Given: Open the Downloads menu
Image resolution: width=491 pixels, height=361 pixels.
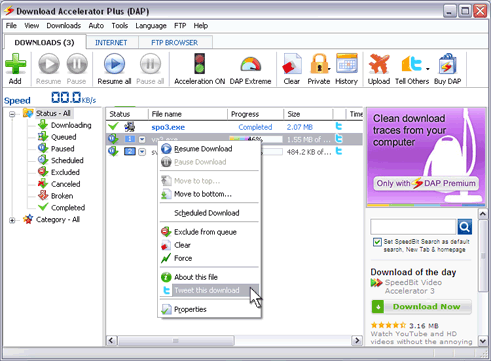Looking at the screenshot, I should [x=64, y=26].
